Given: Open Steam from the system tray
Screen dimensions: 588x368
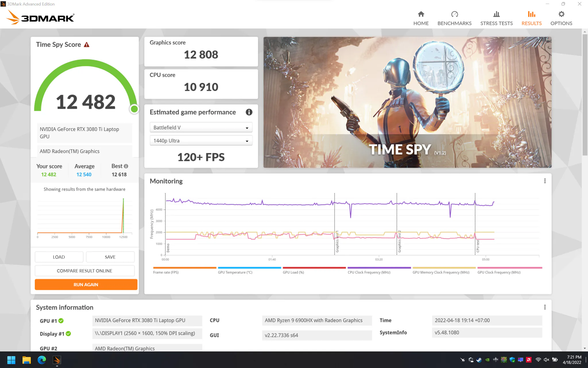Looking at the screenshot, I should 479,360.
